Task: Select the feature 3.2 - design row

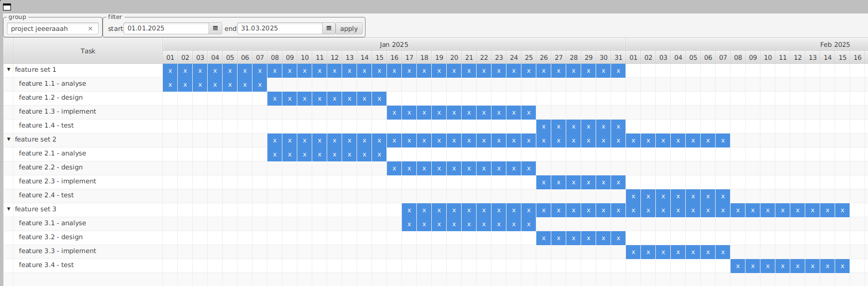Action: (51, 237)
